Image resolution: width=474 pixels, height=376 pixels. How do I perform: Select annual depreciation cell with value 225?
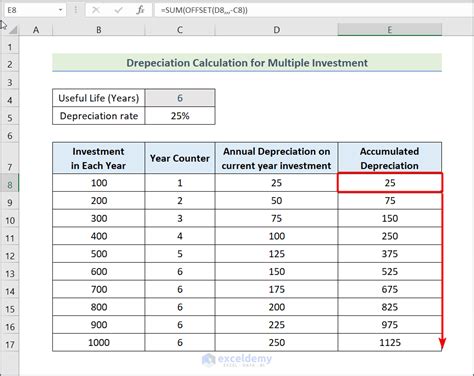276,325
